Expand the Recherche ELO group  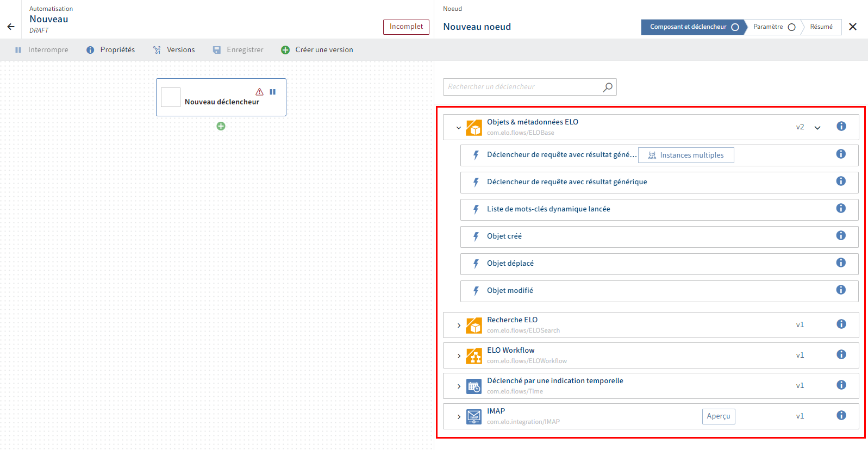(x=459, y=326)
